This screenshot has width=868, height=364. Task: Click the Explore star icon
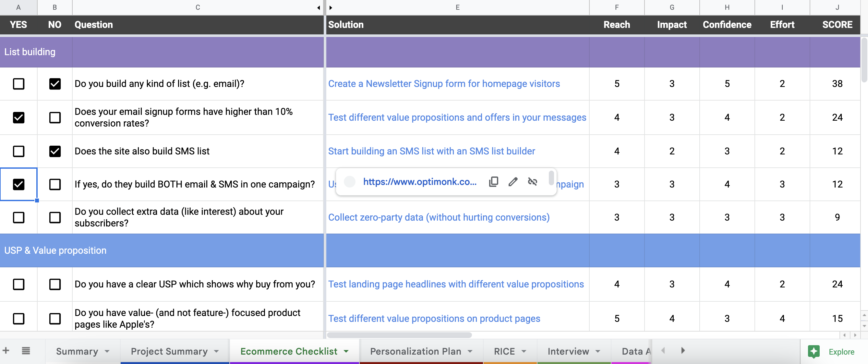pyautogui.click(x=814, y=352)
